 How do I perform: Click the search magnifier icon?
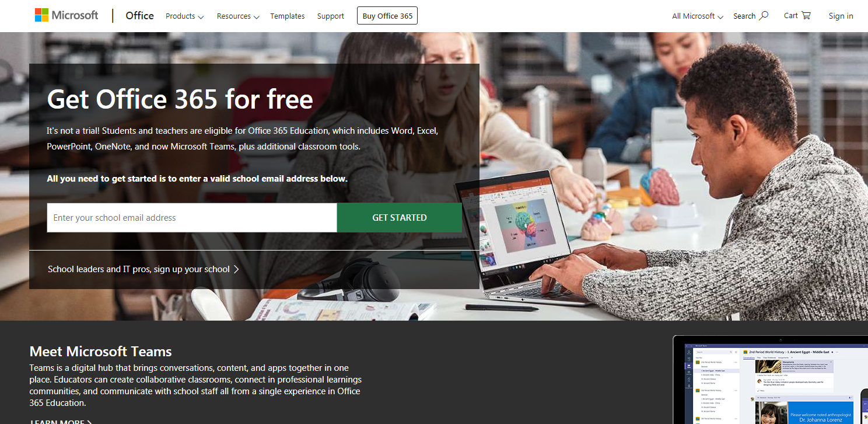click(x=764, y=15)
